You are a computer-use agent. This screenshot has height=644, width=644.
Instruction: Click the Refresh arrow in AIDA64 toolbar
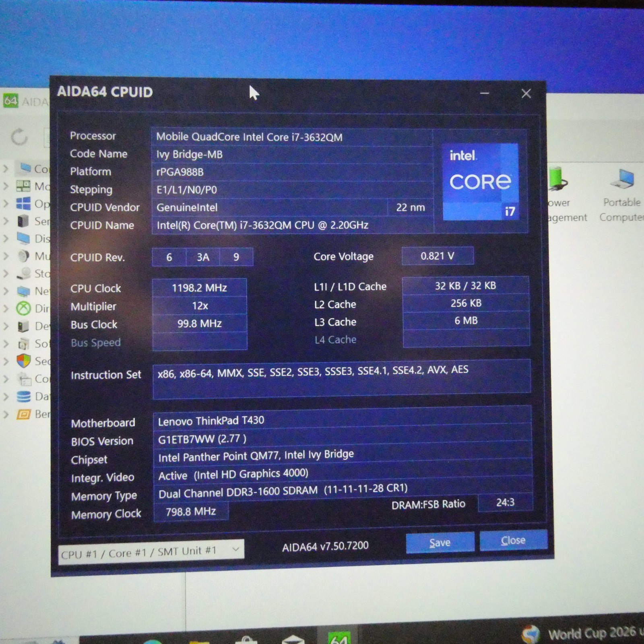(x=19, y=137)
